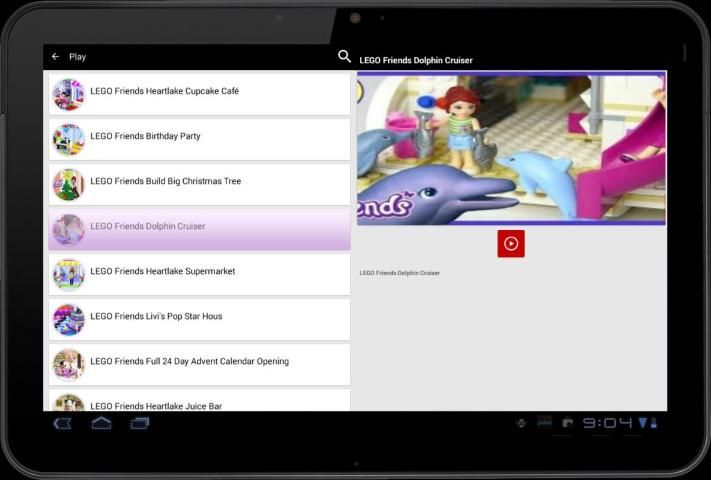The image size is (711, 480).
Task: Tap the Android home button
Action: pos(101,423)
